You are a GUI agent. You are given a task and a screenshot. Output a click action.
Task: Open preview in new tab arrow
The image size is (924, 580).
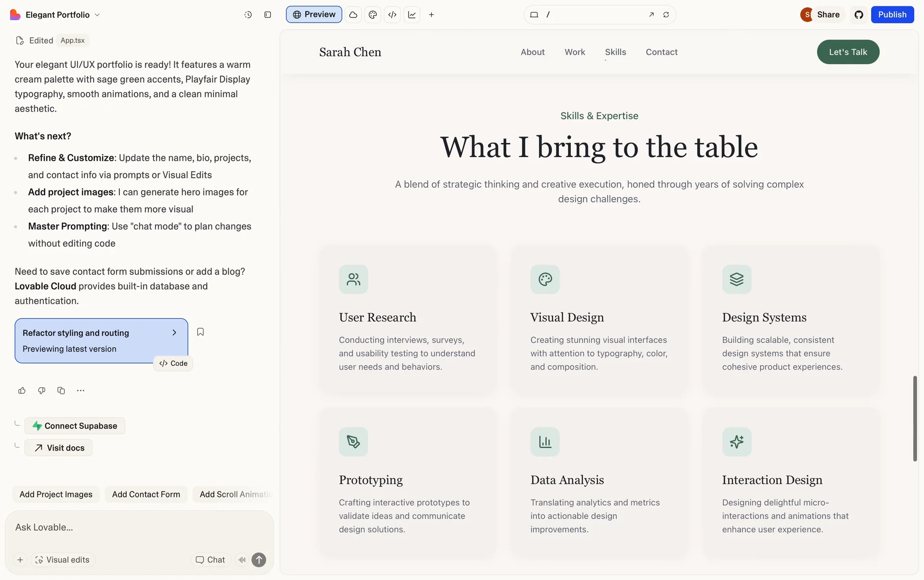point(651,14)
